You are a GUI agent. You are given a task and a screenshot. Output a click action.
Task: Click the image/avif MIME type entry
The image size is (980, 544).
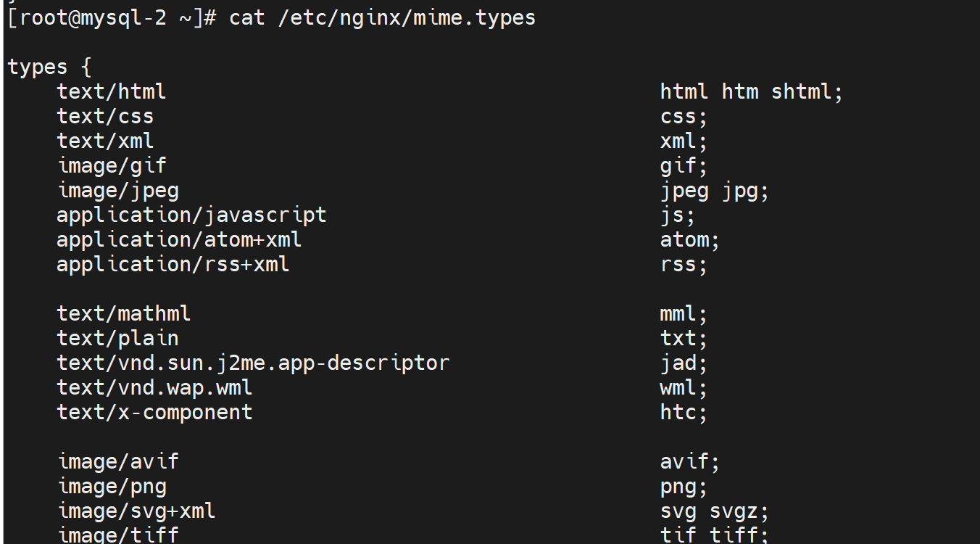tap(117, 462)
